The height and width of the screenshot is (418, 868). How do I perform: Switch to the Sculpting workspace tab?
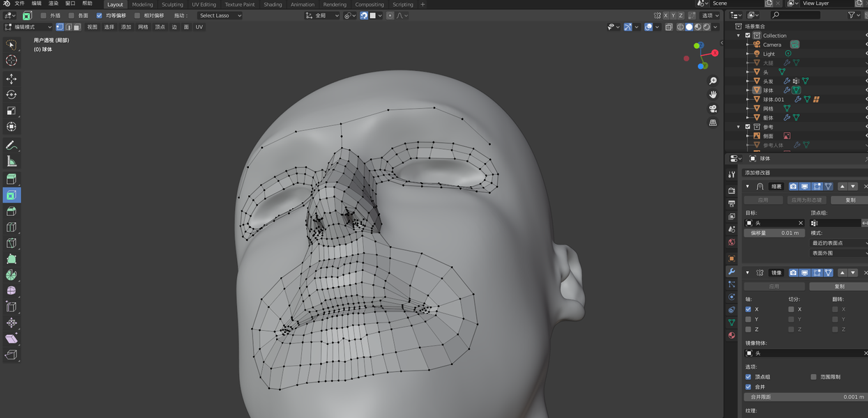(x=172, y=4)
